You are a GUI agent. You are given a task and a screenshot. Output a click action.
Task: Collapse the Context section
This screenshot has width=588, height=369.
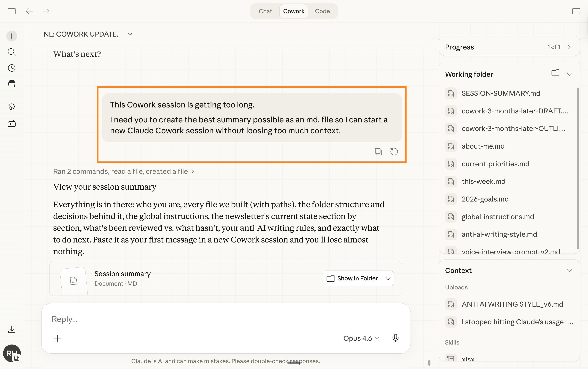569,270
